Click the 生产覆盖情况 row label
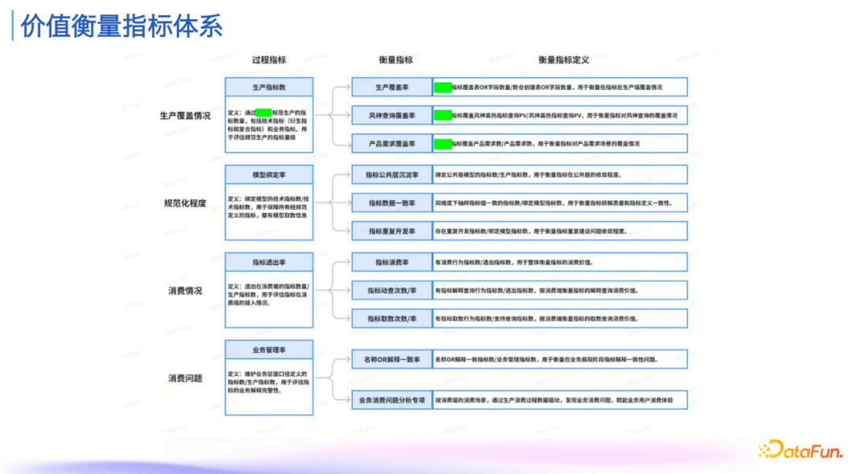This screenshot has width=868, height=474. click(x=185, y=116)
